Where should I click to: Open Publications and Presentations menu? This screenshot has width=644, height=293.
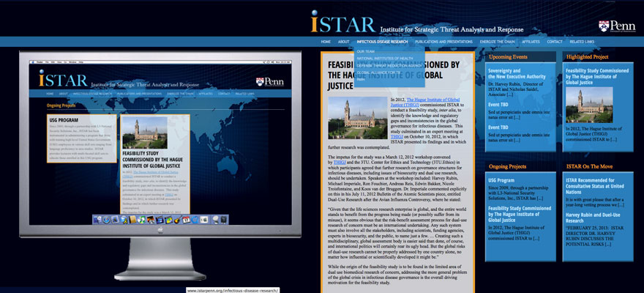pyautogui.click(x=444, y=42)
